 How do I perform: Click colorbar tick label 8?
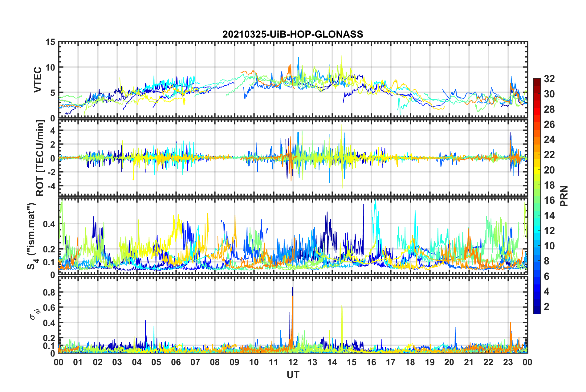click(547, 261)
